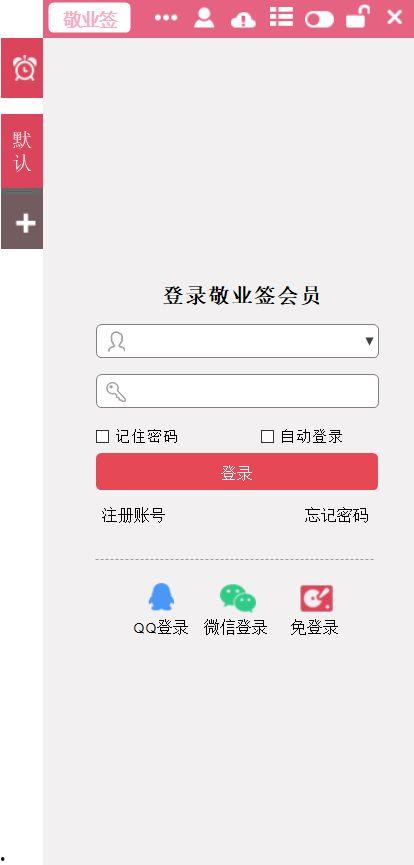The image size is (414, 865).
Task: Click the three-dots more options icon
Action: pyautogui.click(x=166, y=18)
